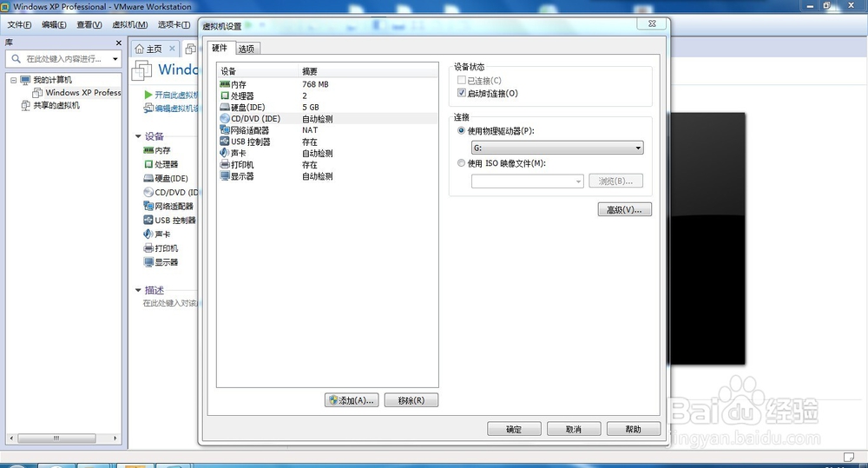Select shared virtual machines icon in tree
Viewport: 868px width, 468px height.
click(x=25, y=105)
